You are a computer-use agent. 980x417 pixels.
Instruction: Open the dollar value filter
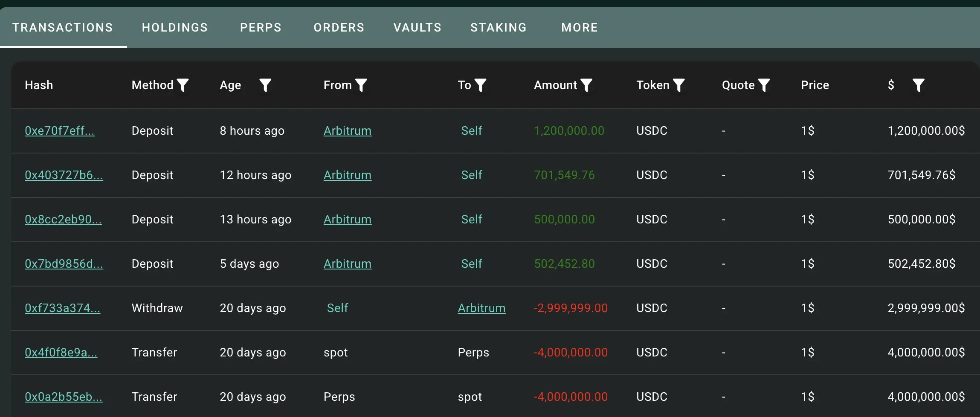pos(918,85)
